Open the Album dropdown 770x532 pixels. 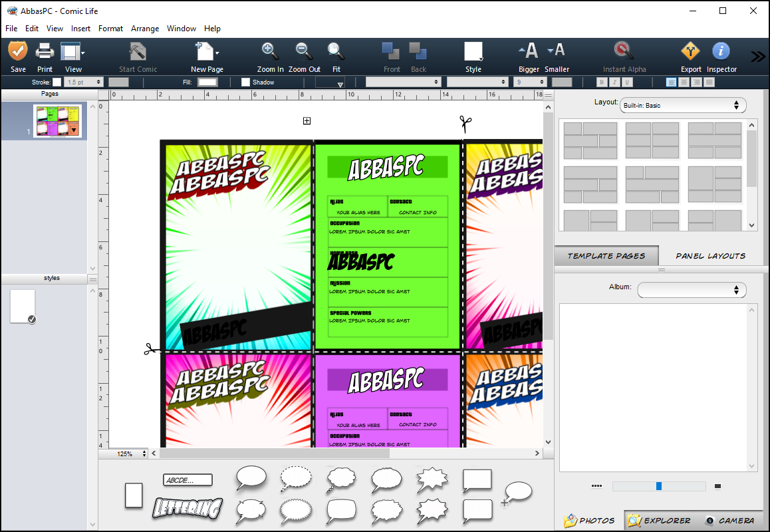click(x=692, y=290)
